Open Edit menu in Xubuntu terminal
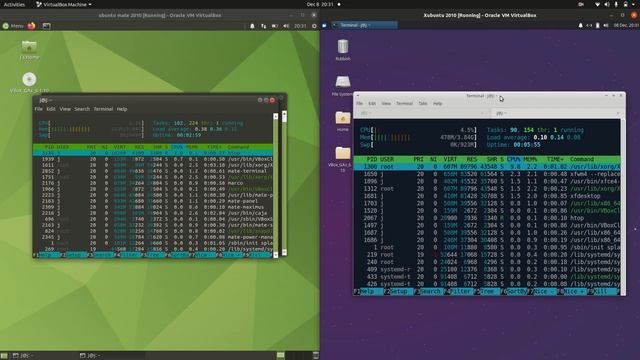Image resolution: width=640 pixels, height=360 pixels. 372,104
